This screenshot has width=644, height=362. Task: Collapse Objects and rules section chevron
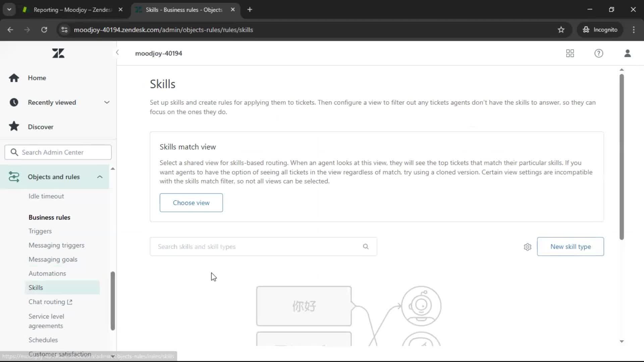coord(100,177)
